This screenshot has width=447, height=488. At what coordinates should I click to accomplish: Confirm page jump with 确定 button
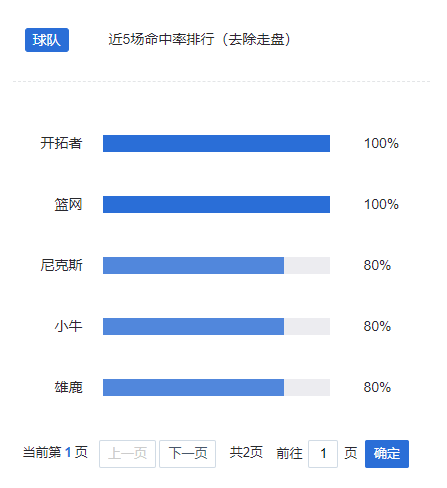[387, 454]
